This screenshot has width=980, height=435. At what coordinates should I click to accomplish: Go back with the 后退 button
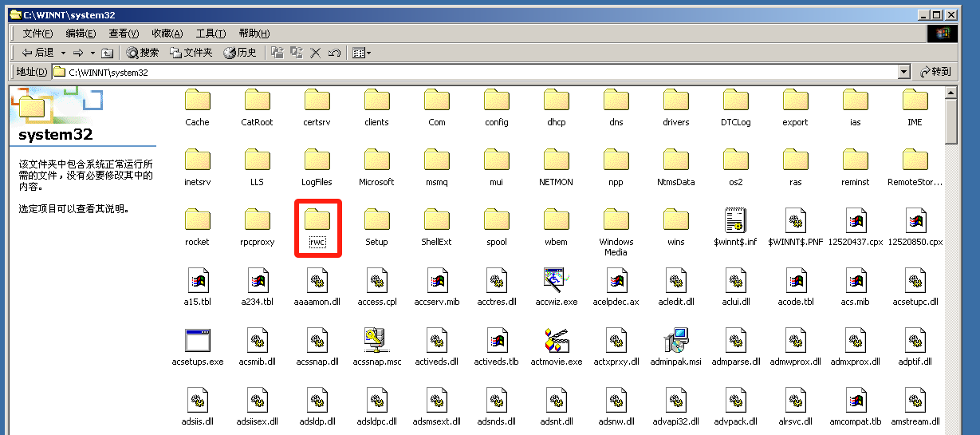[x=37, y=53]
